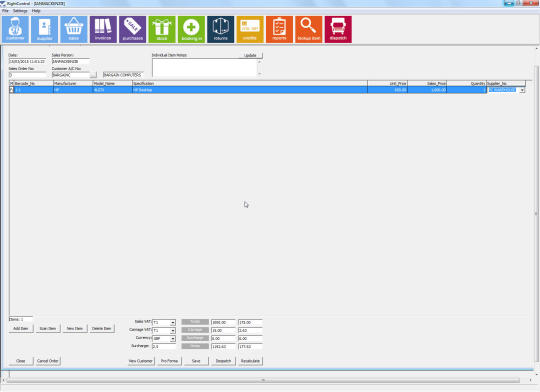Click the Date input field
Viewport: 540px width, 392px height.
(28, 61)
